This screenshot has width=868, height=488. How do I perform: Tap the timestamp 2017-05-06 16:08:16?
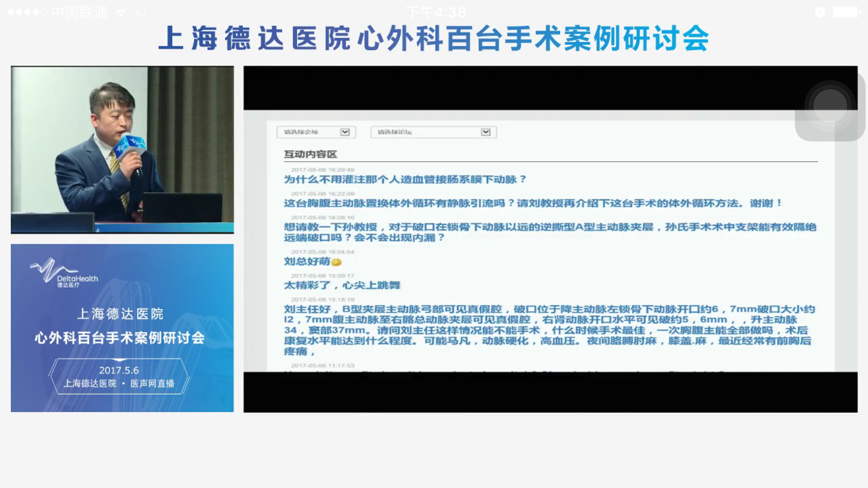(323, 217)
